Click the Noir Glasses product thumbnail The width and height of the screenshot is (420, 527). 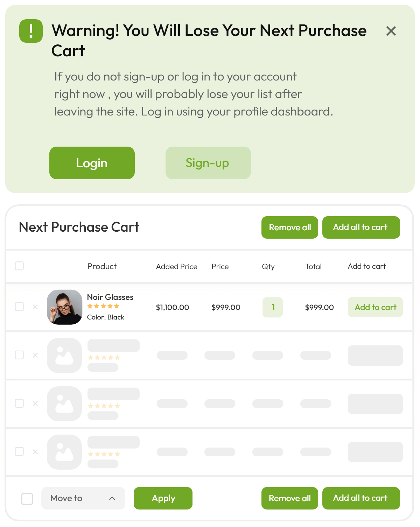click(65, 307)
